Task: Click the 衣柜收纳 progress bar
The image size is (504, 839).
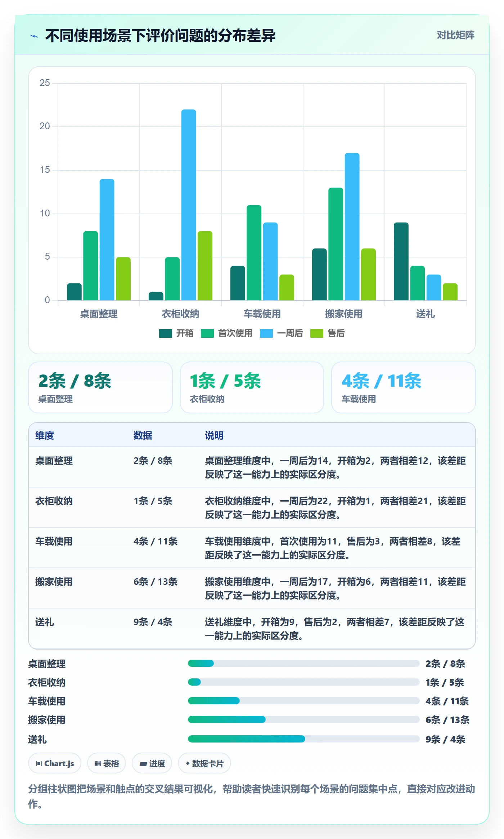Action: tap(303, 682)
